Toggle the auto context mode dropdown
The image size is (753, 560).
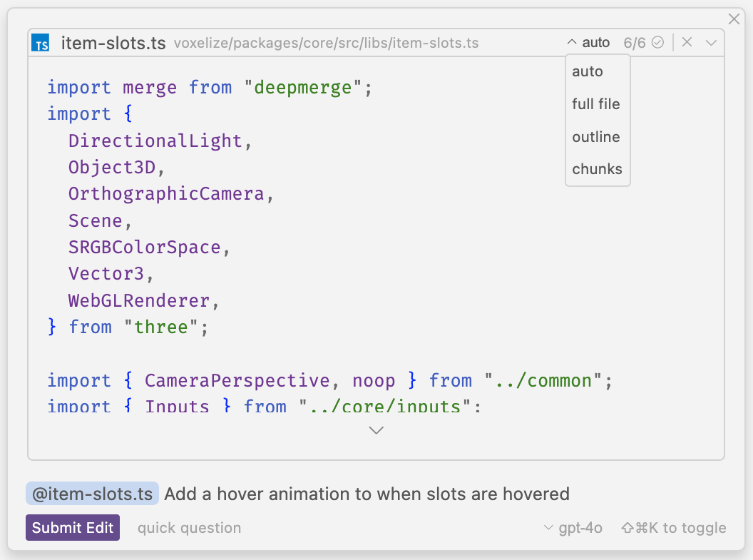(x=588, y=43)
